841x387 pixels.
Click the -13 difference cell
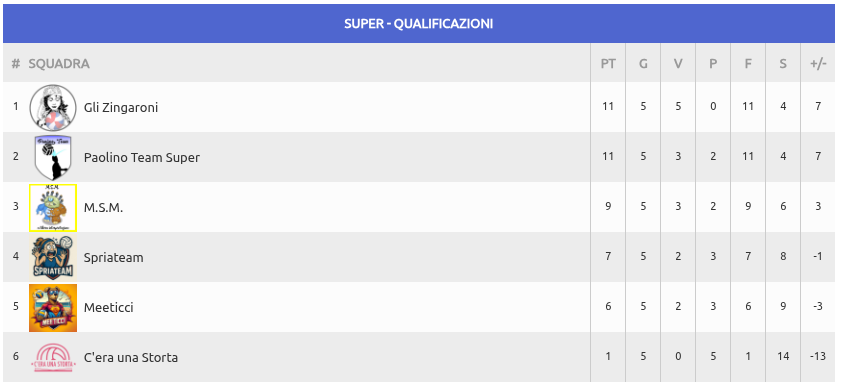(x=818, y=356)
